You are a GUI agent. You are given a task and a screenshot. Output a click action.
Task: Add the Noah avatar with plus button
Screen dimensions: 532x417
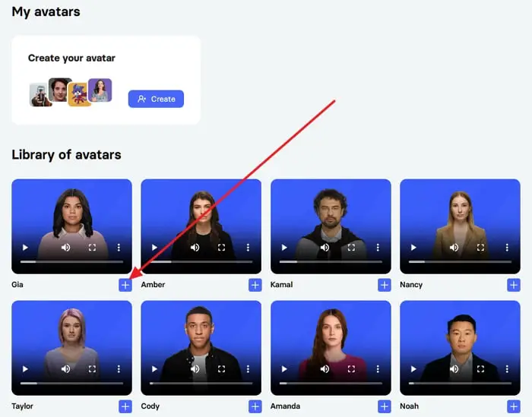click(514, 406)
